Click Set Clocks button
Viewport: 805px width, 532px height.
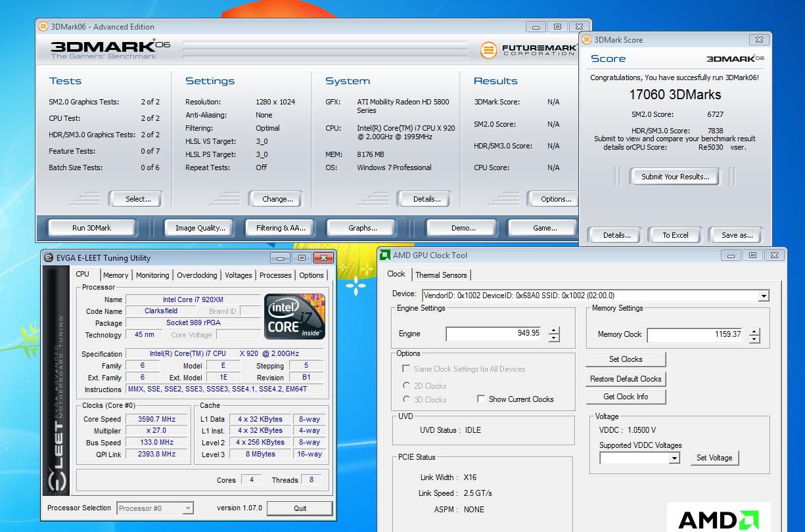click(x=626, y=359)
